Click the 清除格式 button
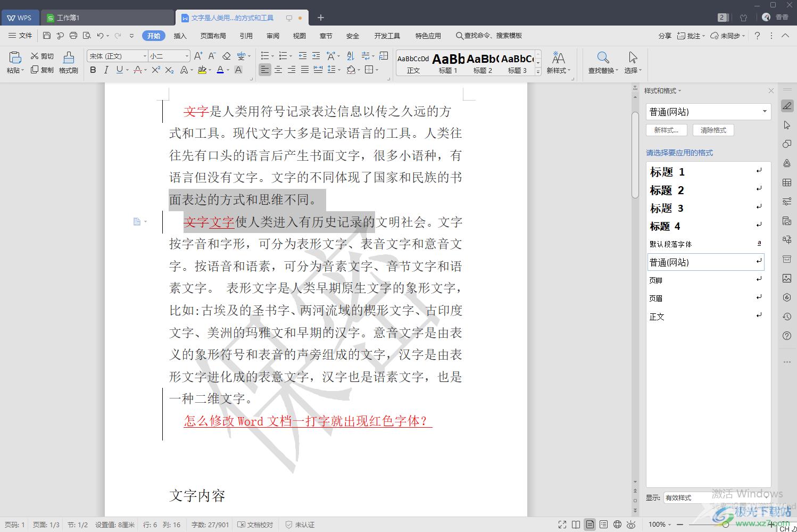797x532 pixels. 713,130
